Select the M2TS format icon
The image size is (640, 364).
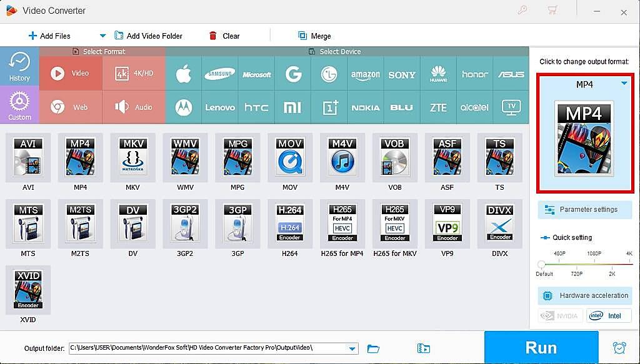[x=81, y=224]
